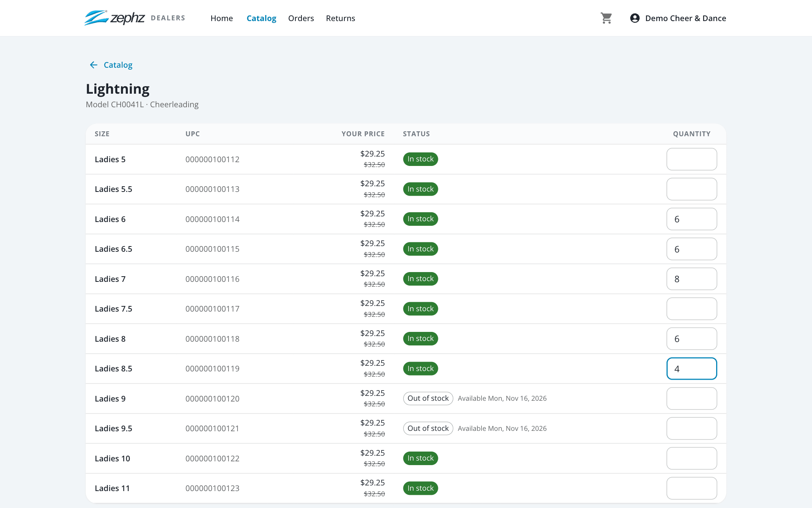Click quantity field for Ladies 7.5
The height and width of the screenshot is (508, 812).
(692, 309)
